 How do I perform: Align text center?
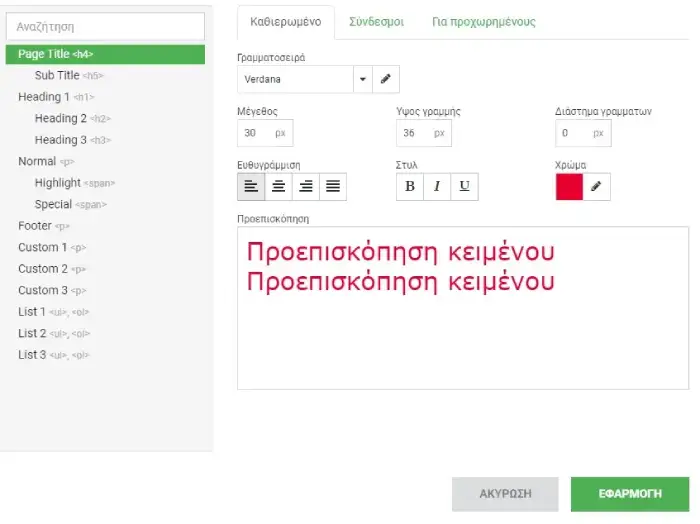tap(279, 187)
